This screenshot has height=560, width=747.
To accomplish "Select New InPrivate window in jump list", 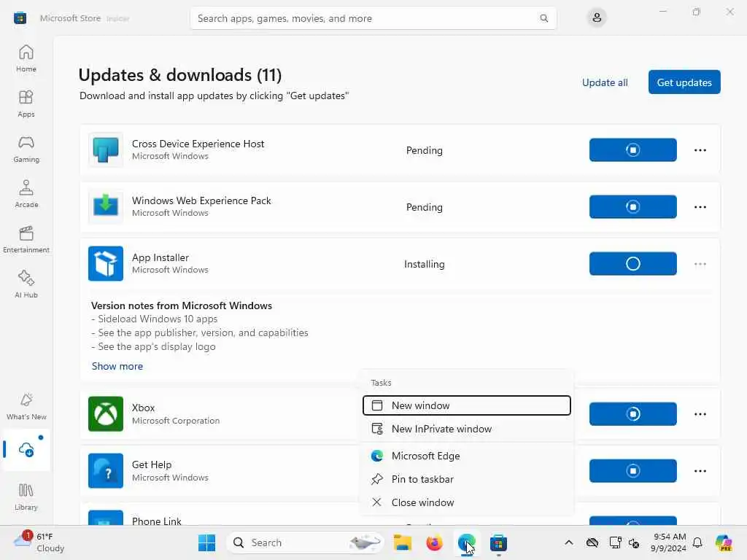I will 466,429.
